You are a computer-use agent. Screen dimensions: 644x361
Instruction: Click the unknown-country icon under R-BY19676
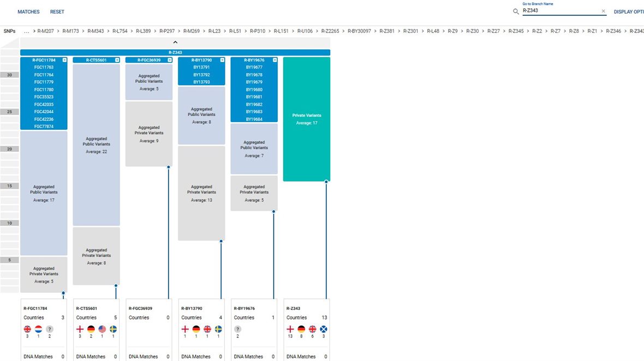[x=238, y=329]
